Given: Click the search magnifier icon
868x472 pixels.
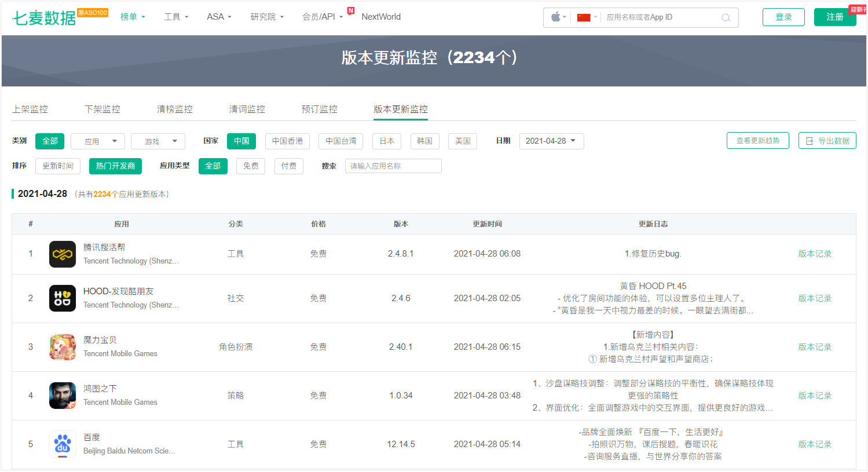Looking at the screenshot, I should [x=726, y=18].
